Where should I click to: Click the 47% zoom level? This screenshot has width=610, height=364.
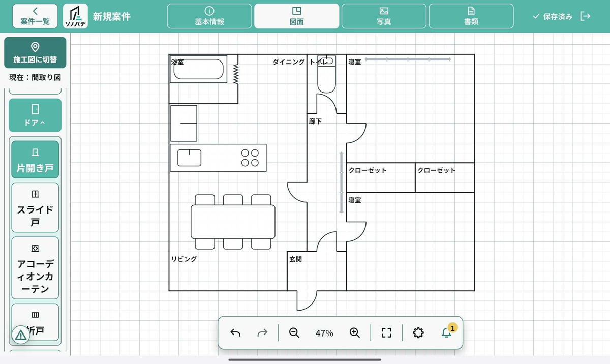324,333
